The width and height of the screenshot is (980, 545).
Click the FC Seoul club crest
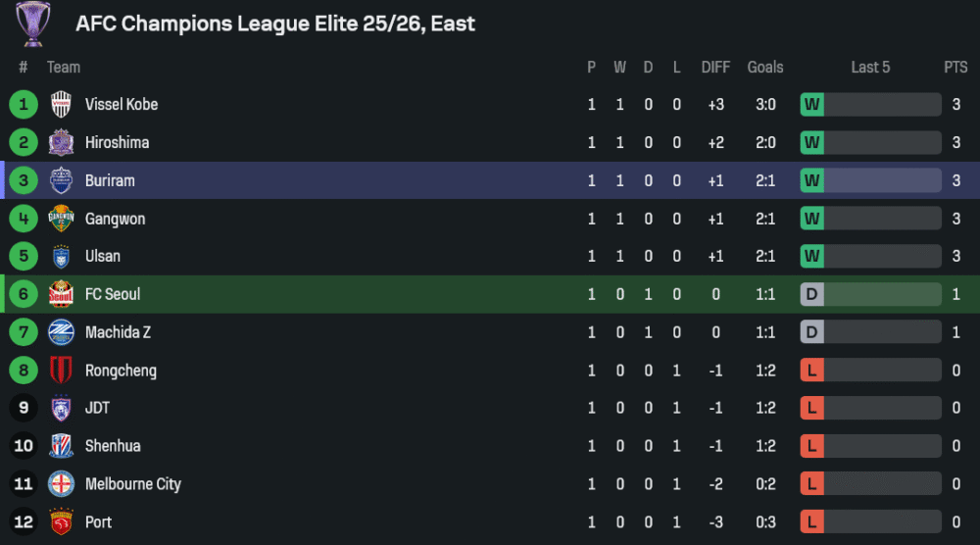[61, 294]
